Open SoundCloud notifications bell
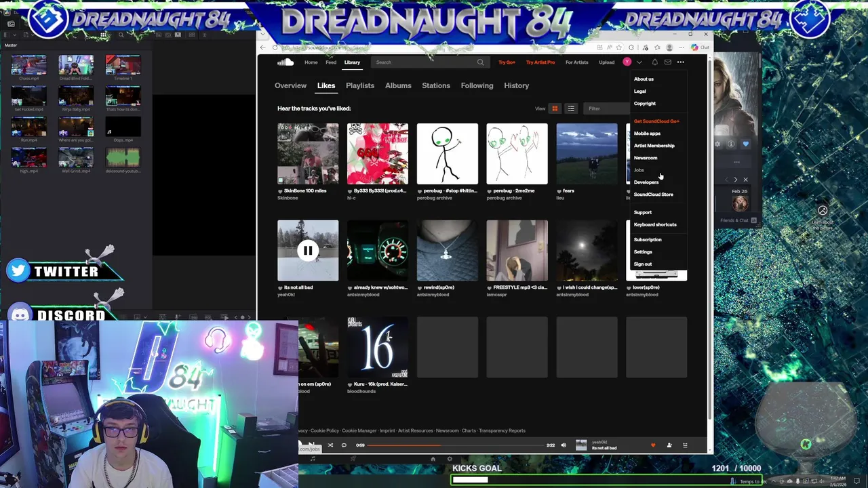Screen dimensions: 868x488 [x=654, y=62]
